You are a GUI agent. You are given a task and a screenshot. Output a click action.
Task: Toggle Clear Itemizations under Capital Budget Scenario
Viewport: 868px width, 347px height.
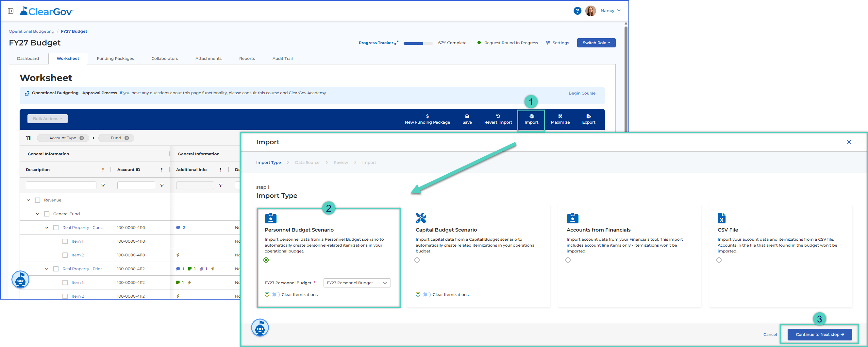[426, 295]
